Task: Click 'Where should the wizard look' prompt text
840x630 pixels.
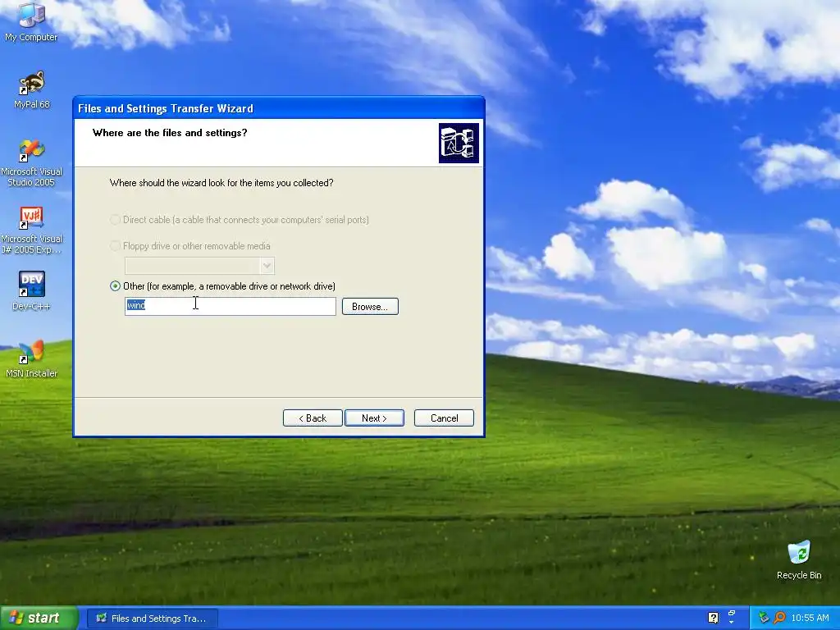Action: (221, 183)
